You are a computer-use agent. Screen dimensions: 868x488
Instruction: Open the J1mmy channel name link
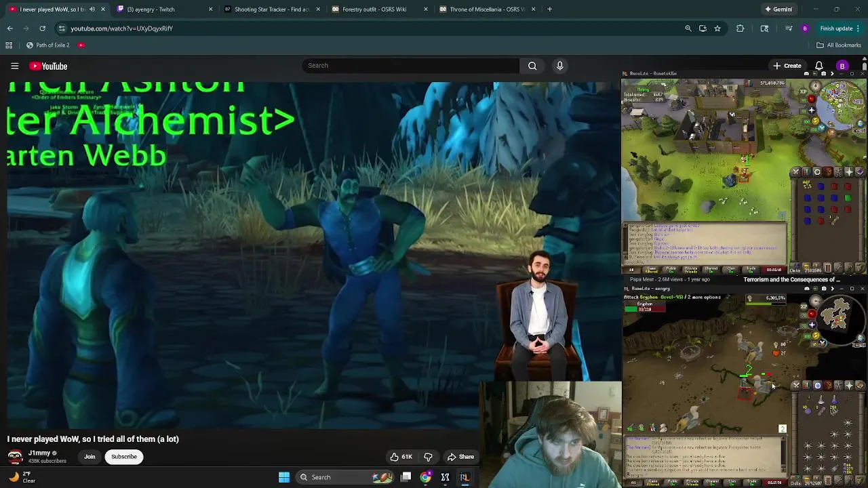39,453
